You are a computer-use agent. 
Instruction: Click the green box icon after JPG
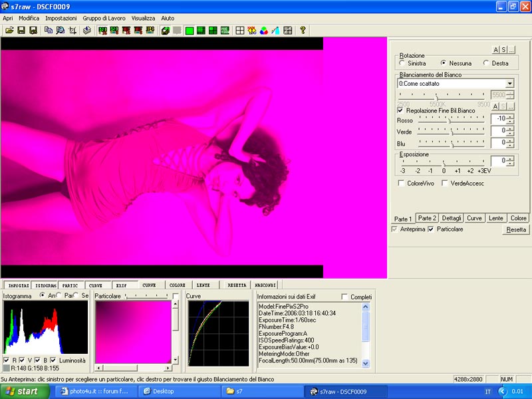166,31
